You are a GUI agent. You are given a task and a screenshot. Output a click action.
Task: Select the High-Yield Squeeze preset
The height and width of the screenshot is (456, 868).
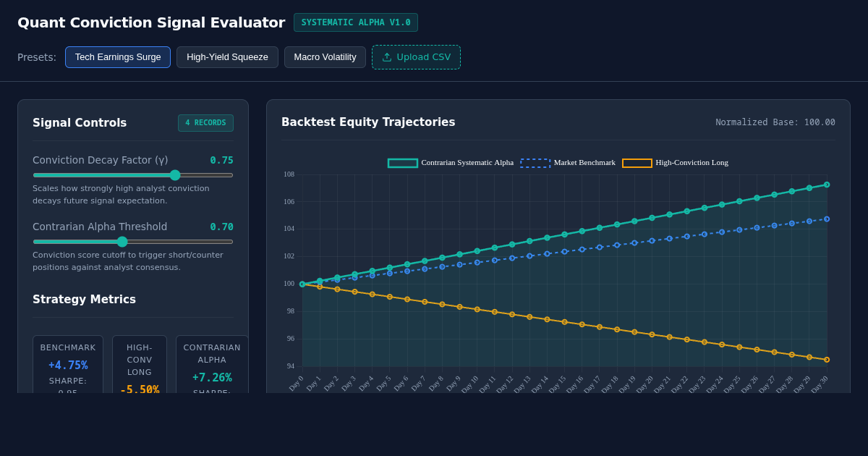227,57
